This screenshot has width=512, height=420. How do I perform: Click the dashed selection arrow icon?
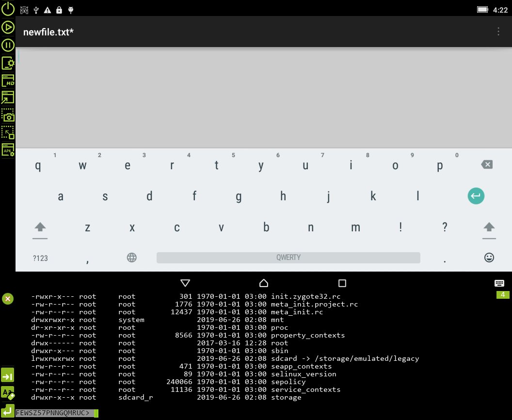coord(8,132)
